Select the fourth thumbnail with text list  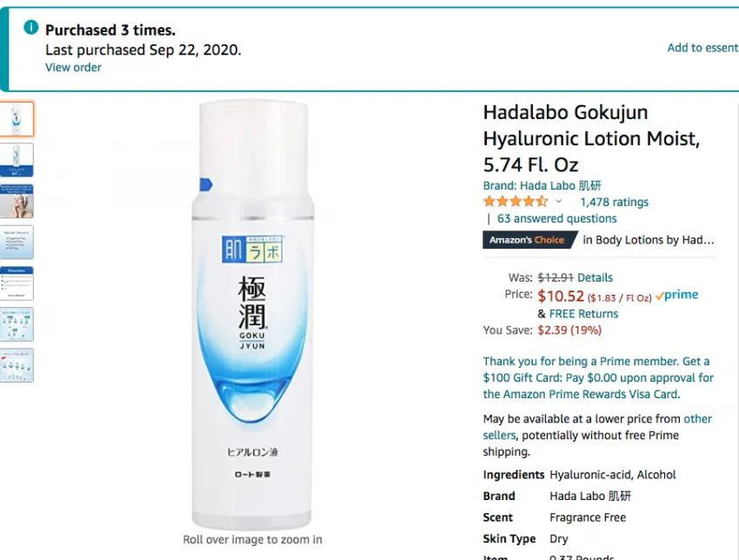pos(17,243)
